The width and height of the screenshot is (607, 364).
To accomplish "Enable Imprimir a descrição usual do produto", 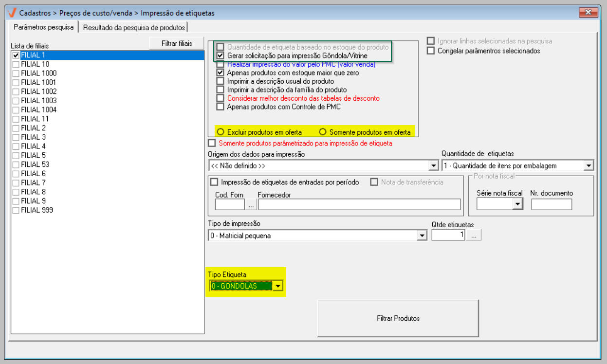I will click(221, 81).
